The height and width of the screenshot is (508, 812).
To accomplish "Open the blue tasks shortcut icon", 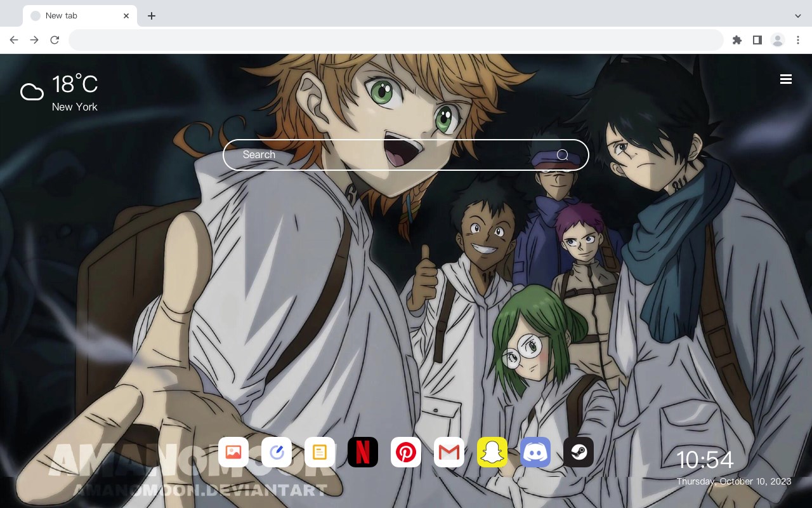I will [277, 452].
